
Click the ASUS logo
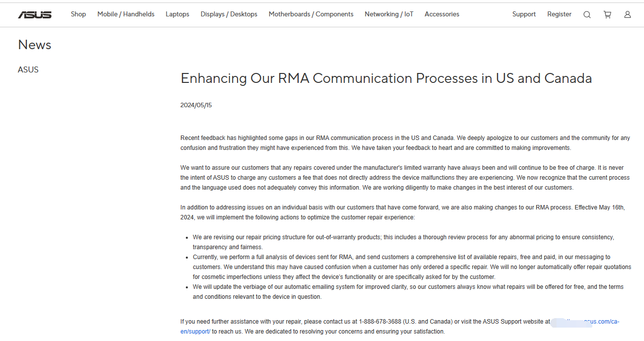coord(35,14)
